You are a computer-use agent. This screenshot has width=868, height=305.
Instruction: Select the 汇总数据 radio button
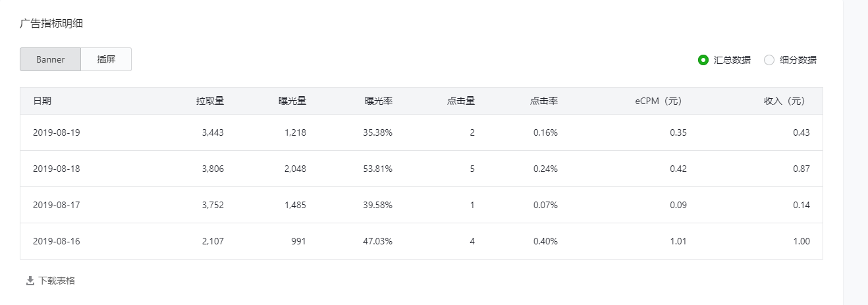point(703,60)
